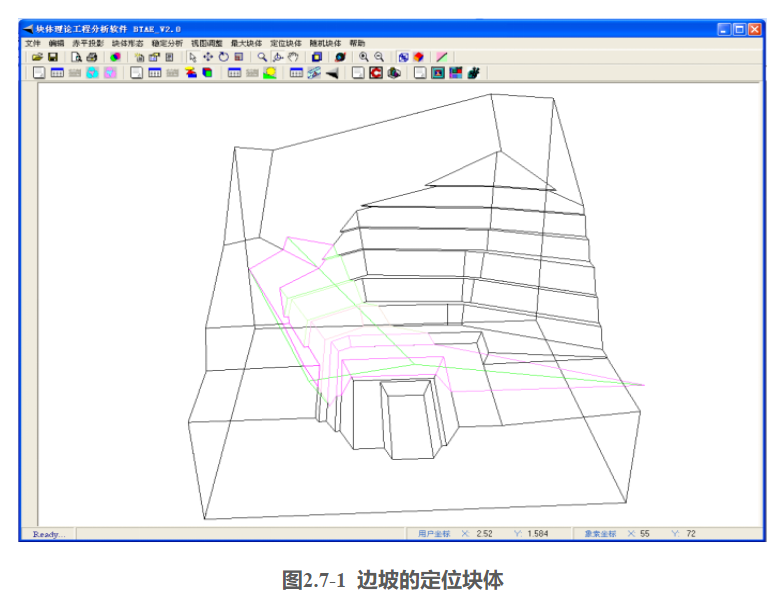Open the 帮助 menu
This screenshot has height=606, width=780.
point(357,44)
